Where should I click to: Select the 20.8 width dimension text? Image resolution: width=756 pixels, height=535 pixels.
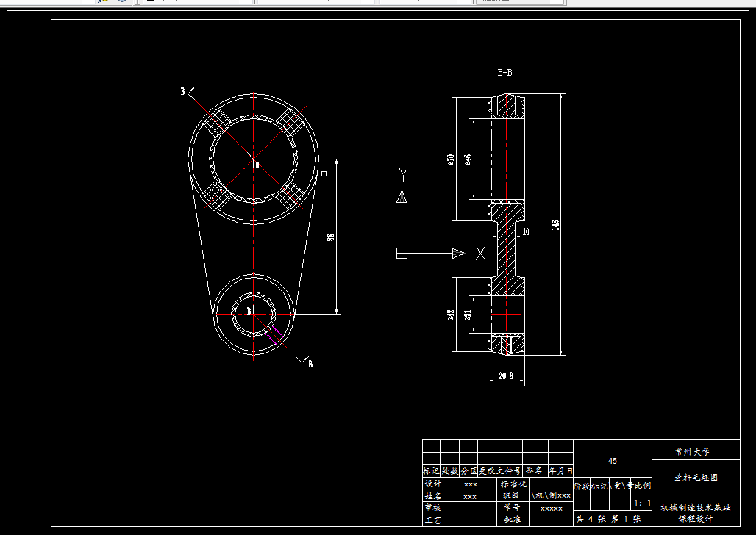(x=506, y=376)
